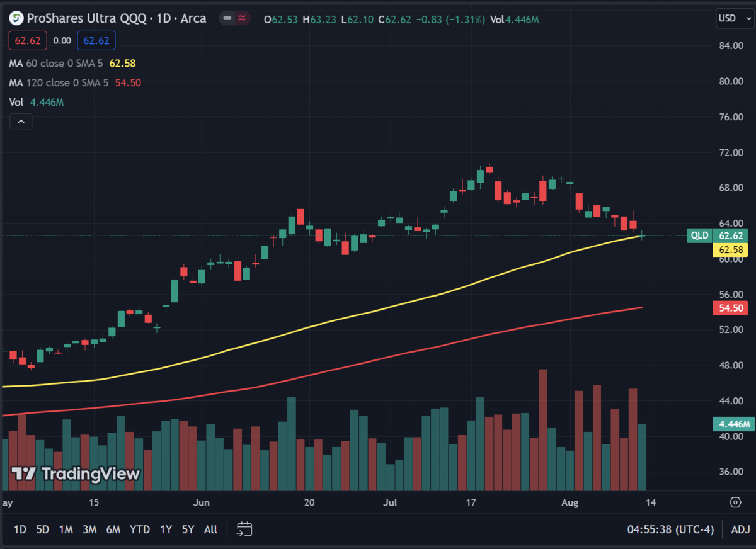Click the 72.00 price axis label
The width and height of the screenshot is (756, 549).
732,153
